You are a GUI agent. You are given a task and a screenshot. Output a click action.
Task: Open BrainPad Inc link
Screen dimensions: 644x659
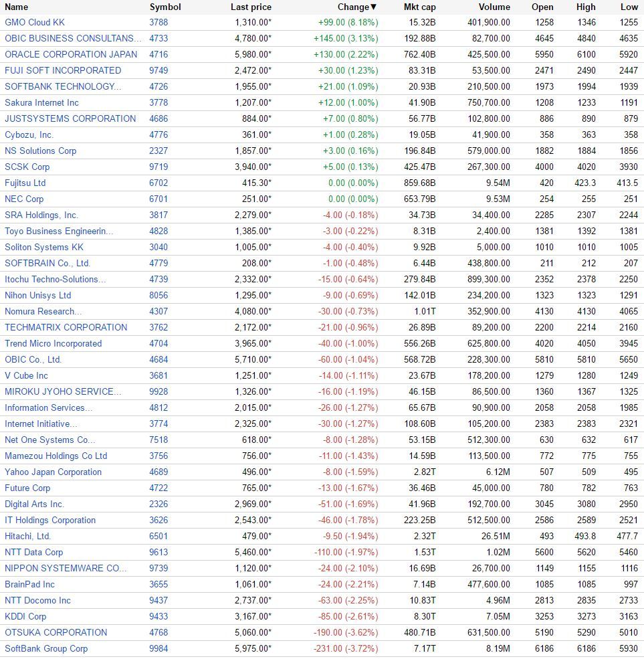(29, 585)
